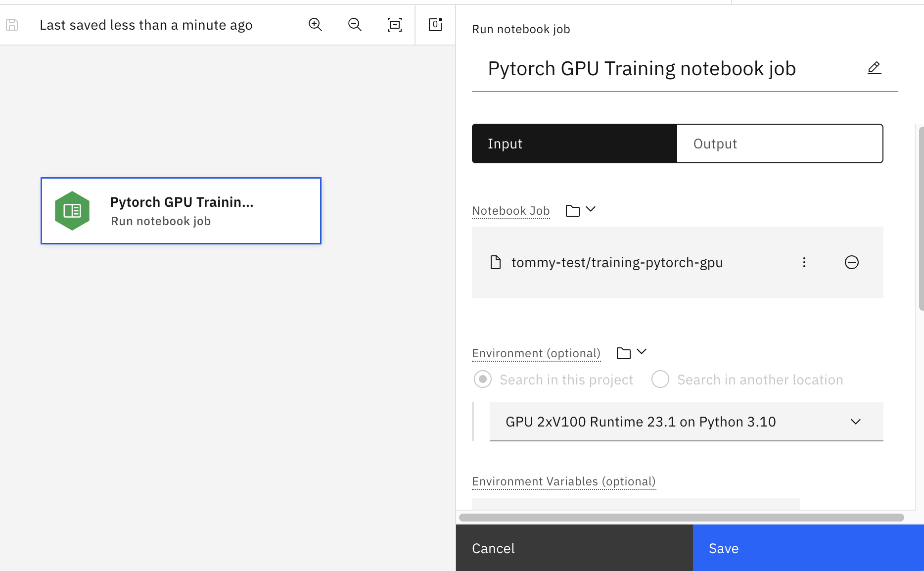Click the green hexagon notebook node icon
This screenshot has width=924, height=571.
(x=72, y=211)
